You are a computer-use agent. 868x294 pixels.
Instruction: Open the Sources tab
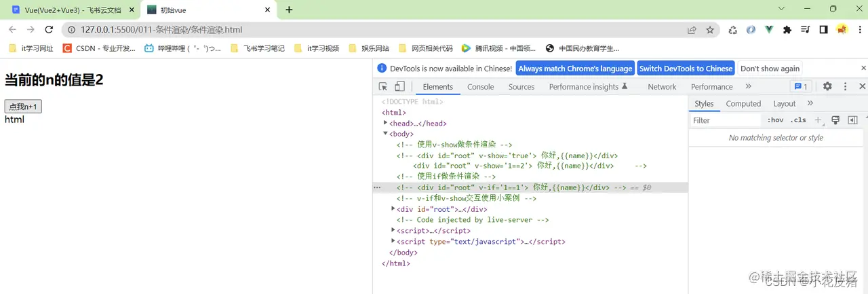tap(521, 87)
